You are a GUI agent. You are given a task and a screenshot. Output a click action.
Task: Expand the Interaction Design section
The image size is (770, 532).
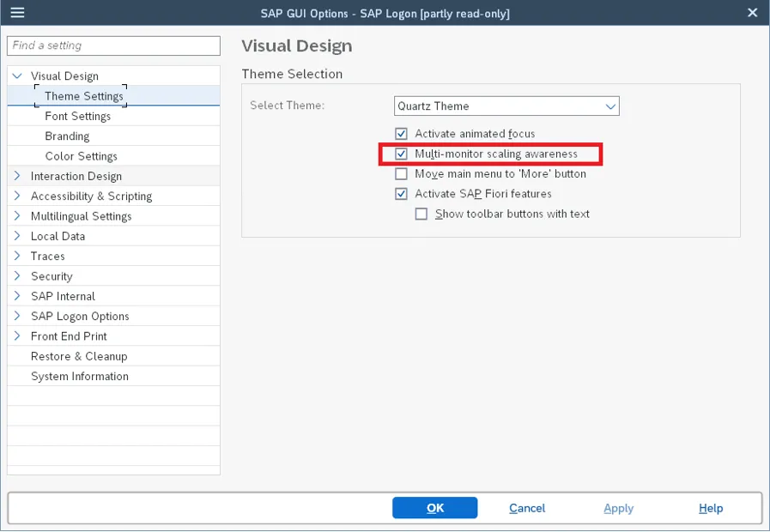click(x=18, y=175)
